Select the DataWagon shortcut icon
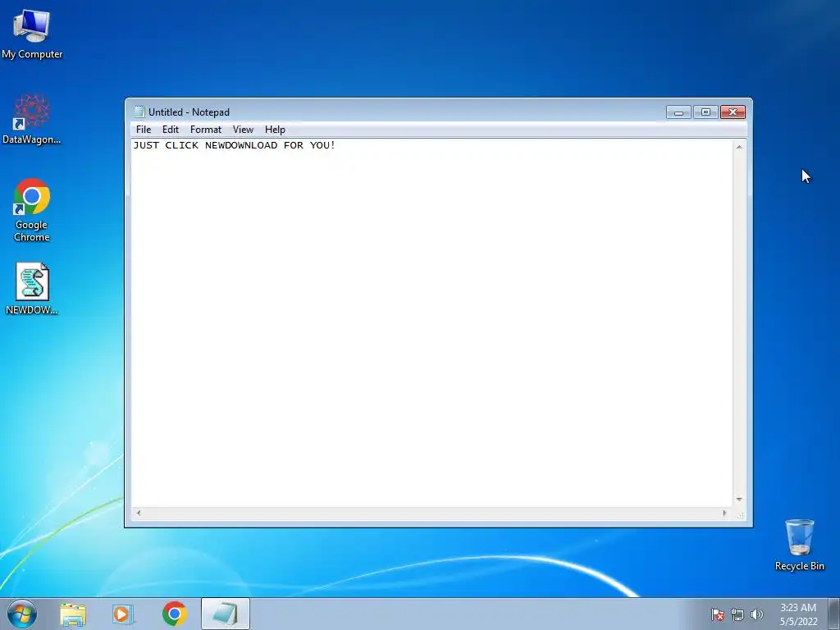This screenshot has height=630, width=840. click(x=32, y=119)
